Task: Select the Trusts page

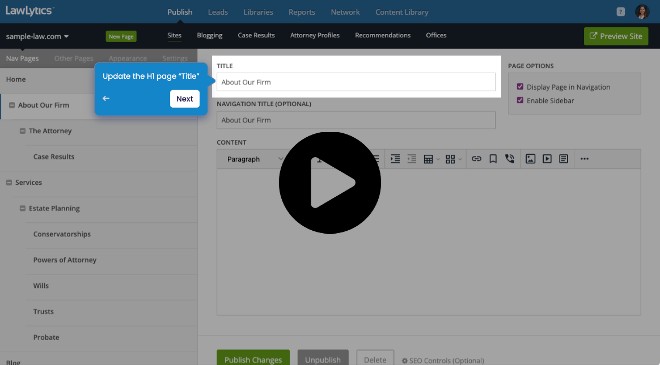Action: click(43, 312)
